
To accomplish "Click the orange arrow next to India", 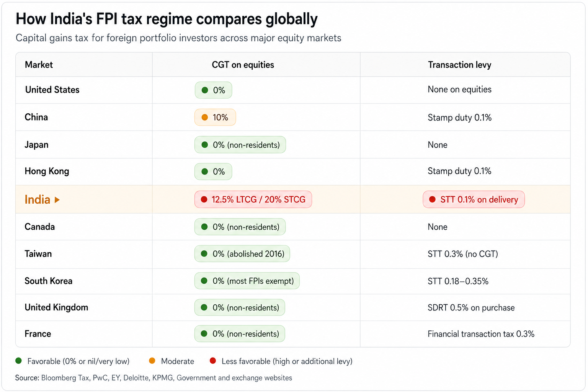I will point(57,200).
